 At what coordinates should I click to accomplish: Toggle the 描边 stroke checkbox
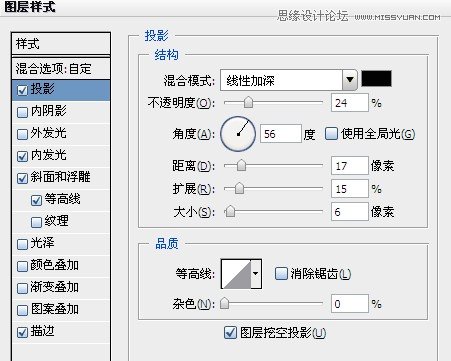pos(22,332)
